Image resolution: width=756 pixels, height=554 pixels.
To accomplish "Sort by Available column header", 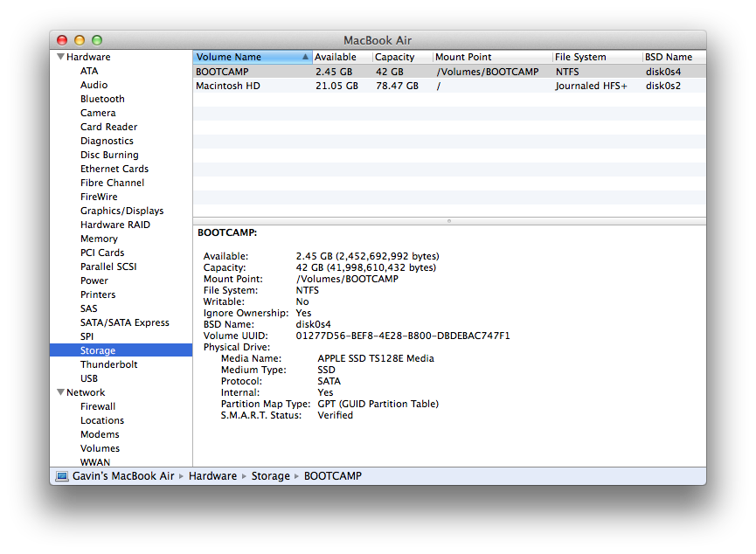I will [x=343, y=57].
